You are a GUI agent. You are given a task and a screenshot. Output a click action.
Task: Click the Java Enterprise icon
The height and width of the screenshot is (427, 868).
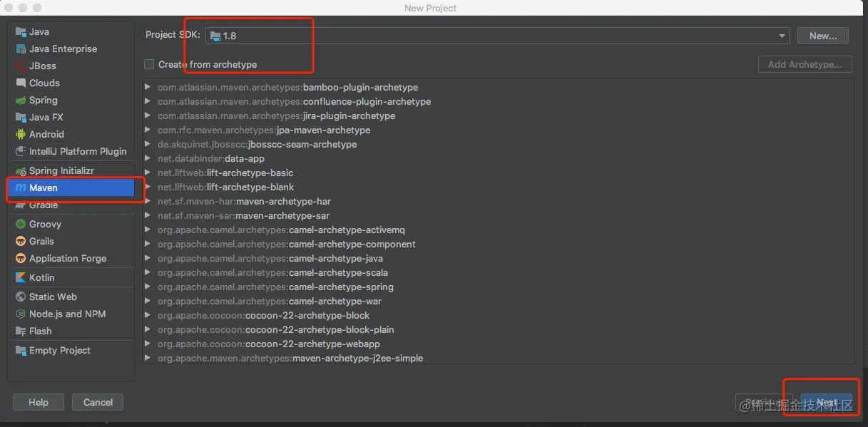21,49
